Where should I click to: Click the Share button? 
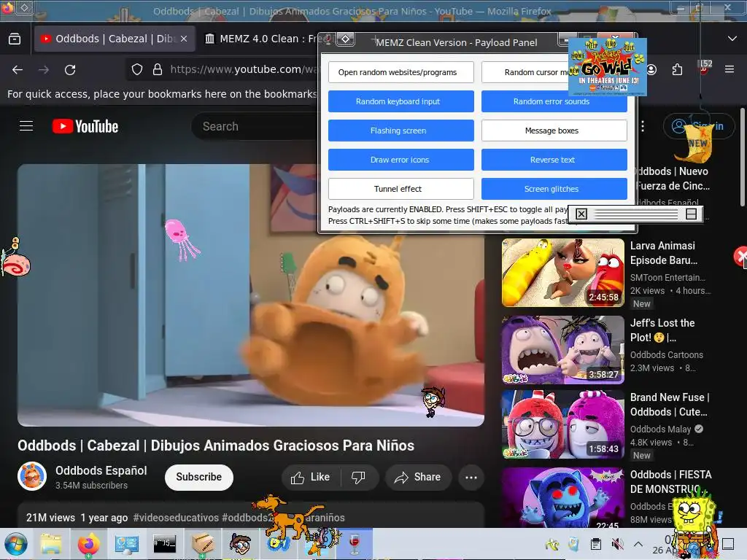pyautogui.click(x=418, y=477)
